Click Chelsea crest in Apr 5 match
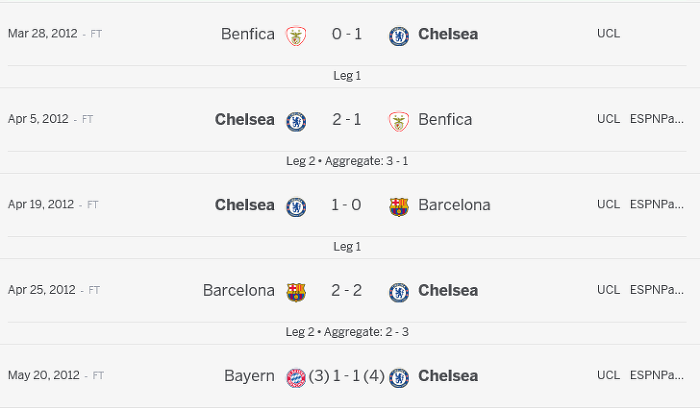Screen dimensions: 700x409 click(x=296, y=121)
